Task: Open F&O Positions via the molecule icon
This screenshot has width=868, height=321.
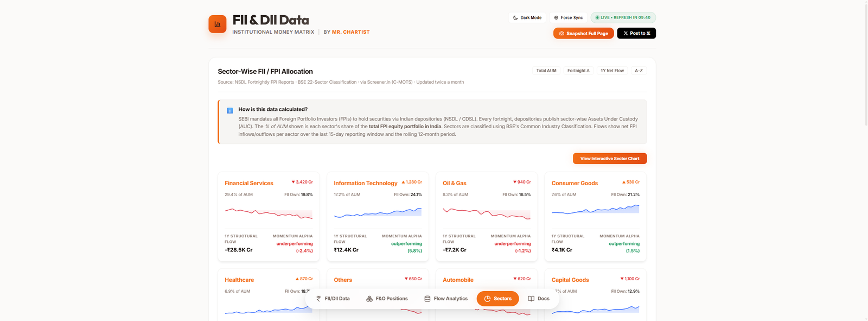Action: (370, 298)
